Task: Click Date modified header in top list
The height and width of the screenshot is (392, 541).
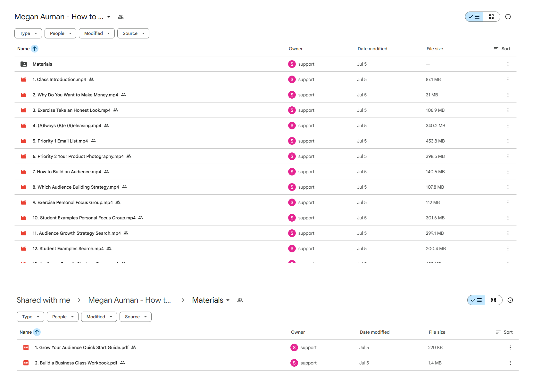Action: [x=372, y=49]
